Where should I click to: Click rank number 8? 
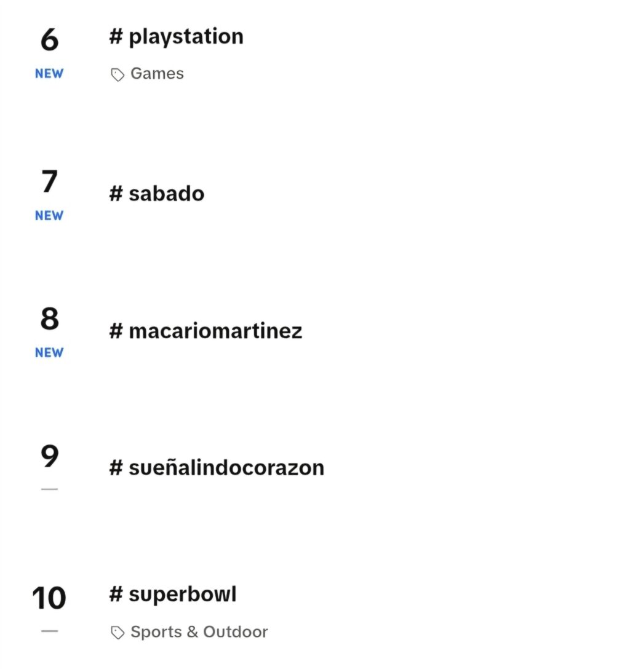[x=49, y=318]
